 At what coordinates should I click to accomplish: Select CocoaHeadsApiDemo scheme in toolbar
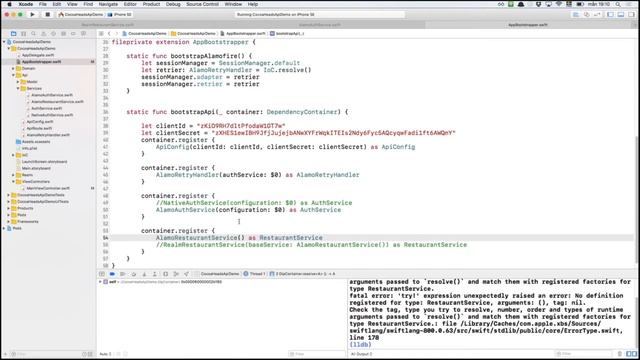click(x=81, y=15)
